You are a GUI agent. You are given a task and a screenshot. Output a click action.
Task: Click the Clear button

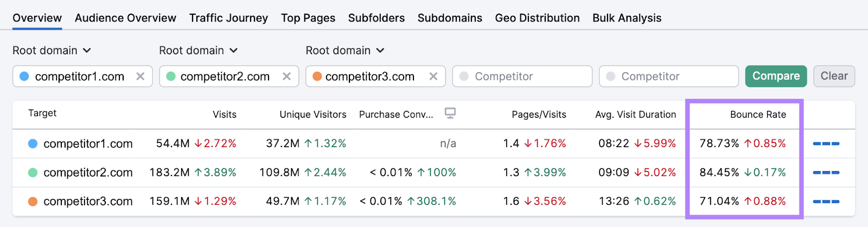coord(834,76)
